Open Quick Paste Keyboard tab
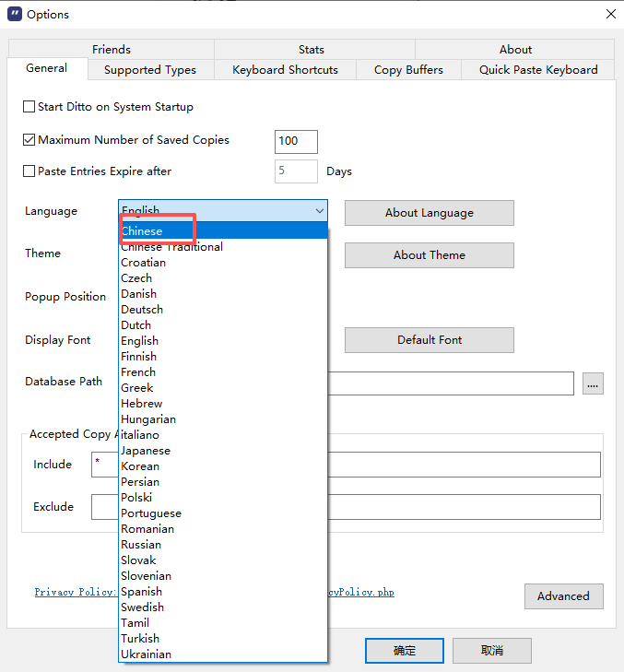 click(538, 69)
